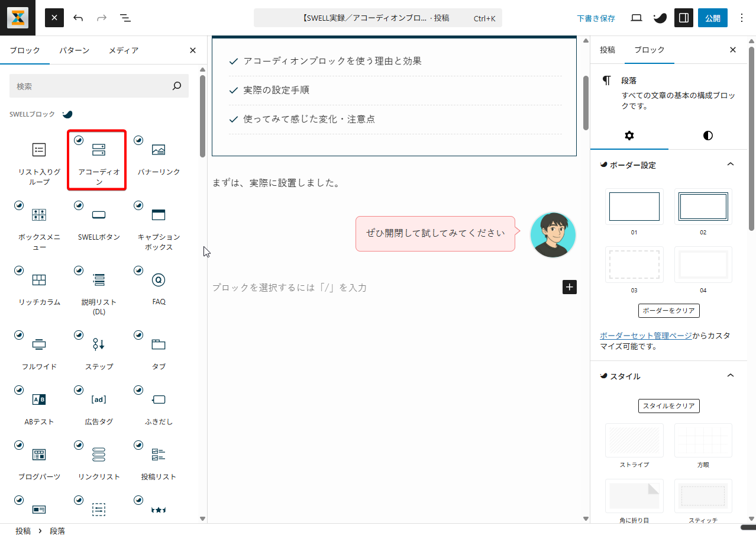This screenshot has height=538, width=756.
Task: Insert the アコーディオン block
Action: (x=99, y=160)
